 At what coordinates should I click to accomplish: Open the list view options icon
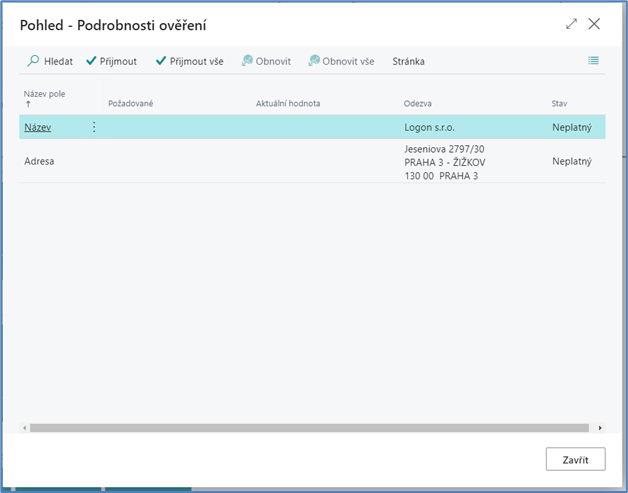pos(593,61)
